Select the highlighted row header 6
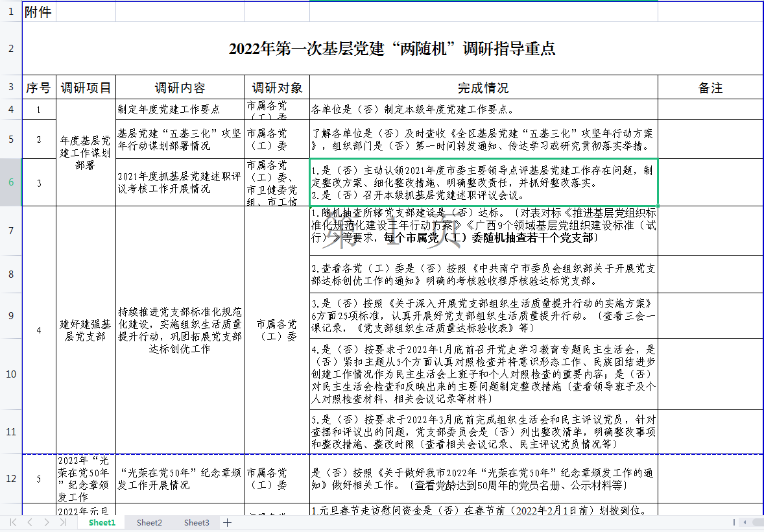The image size is (764, 532). (11, 182)
